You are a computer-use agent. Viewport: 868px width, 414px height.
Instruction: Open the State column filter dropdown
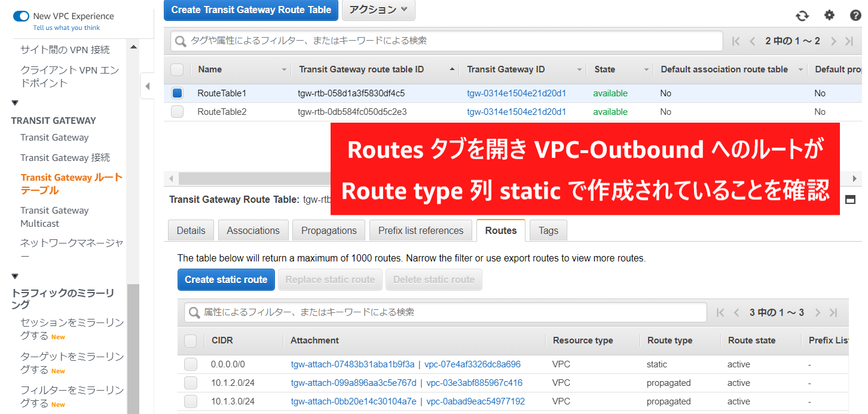[646, 70]
